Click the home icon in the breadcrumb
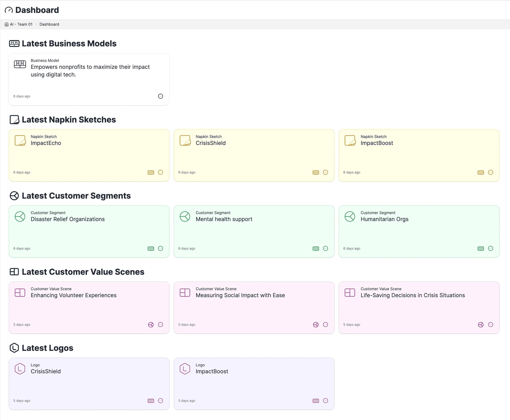 click(x=6, y=24)
